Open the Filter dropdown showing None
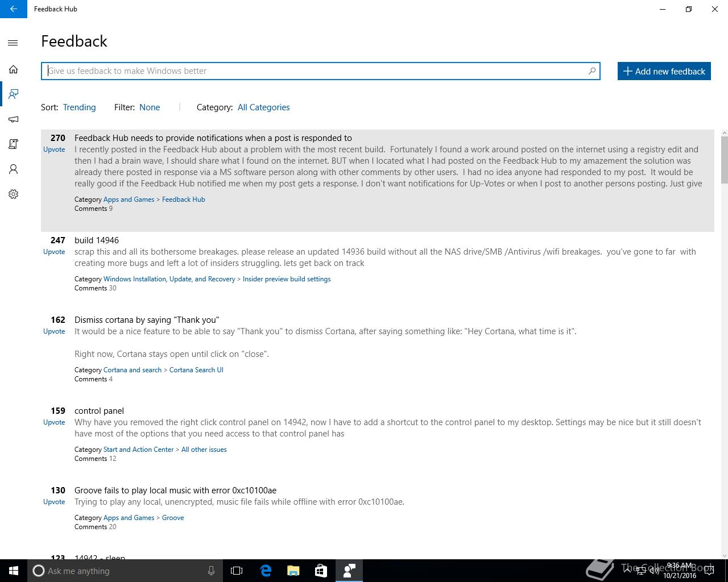The width and height of the screenshot is (728, 582). point(150,107)
